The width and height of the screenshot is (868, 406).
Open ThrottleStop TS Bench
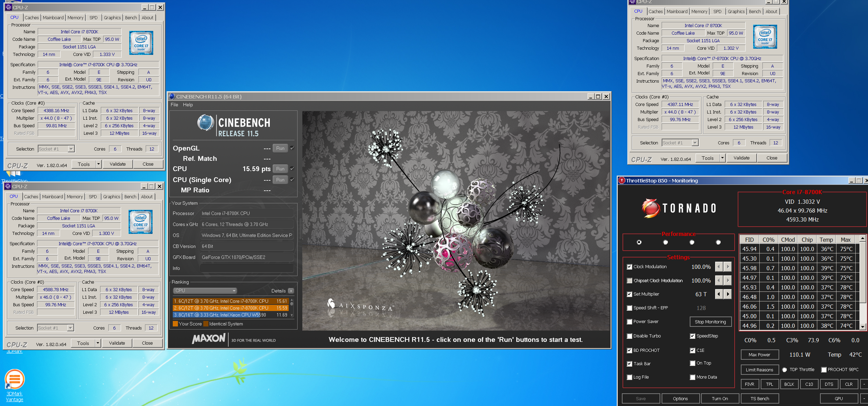tap(760, 398)
